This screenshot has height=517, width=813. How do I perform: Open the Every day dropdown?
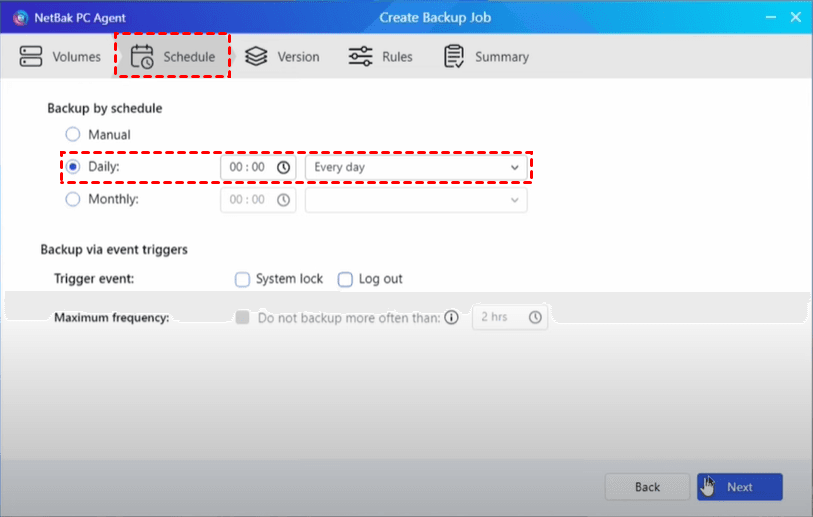416,167
